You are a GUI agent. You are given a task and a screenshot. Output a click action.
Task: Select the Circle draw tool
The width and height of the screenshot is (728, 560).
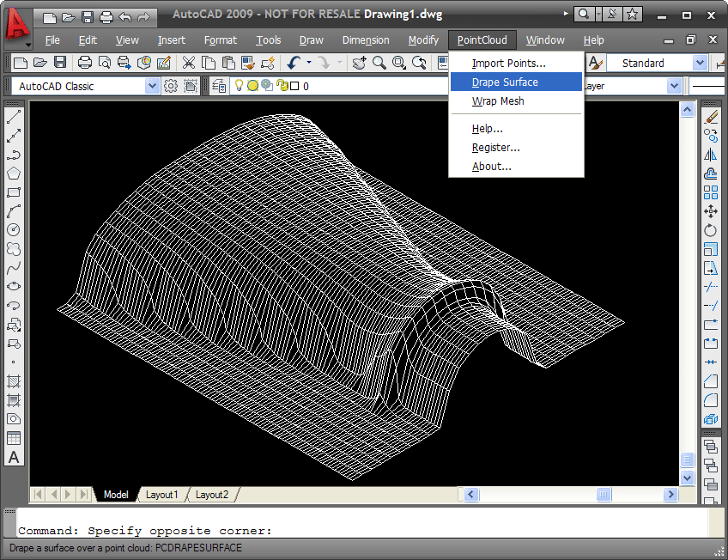pos(14,230)
